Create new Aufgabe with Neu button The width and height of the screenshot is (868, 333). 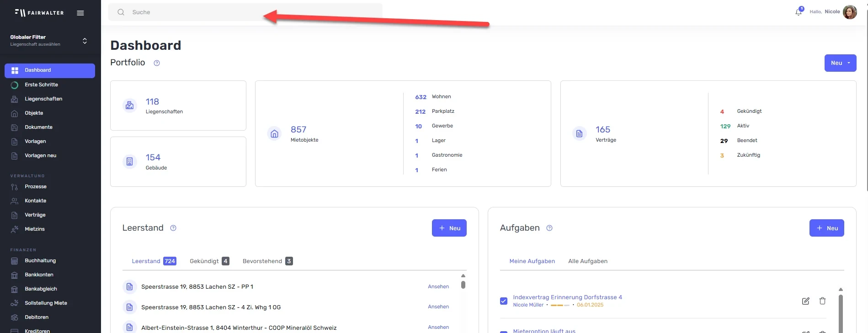tap(826, 228)
